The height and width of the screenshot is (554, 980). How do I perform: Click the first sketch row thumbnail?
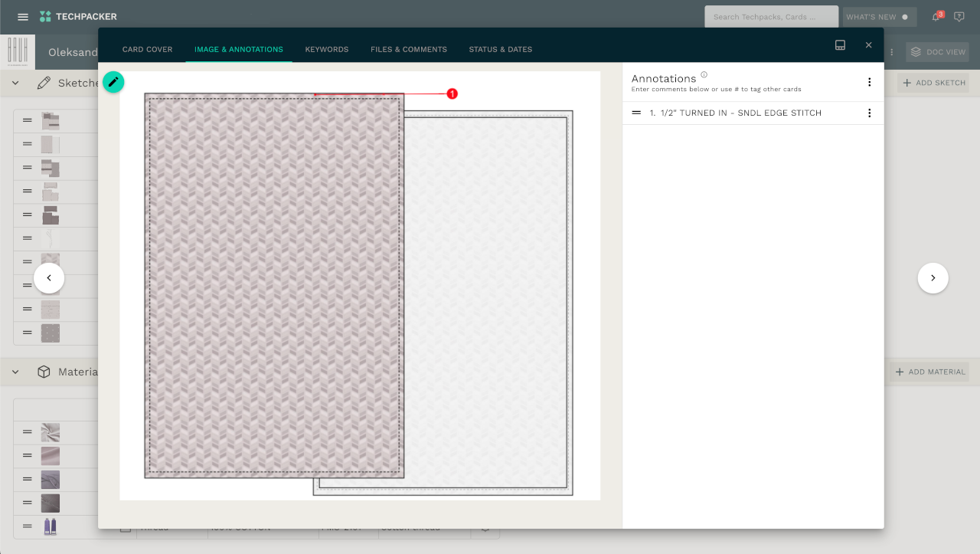click(51, 120)
